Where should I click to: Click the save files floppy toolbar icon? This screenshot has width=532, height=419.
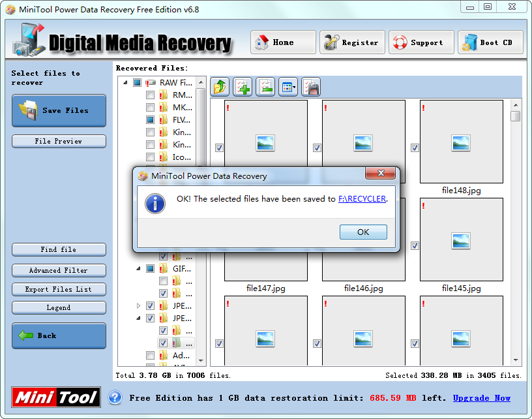coord(311,87)
